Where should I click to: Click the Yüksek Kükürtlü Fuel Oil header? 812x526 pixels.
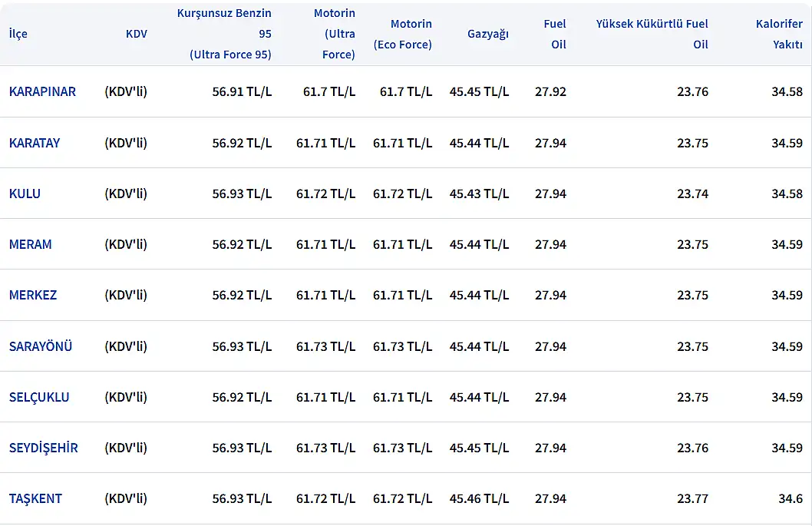point(652,34)
